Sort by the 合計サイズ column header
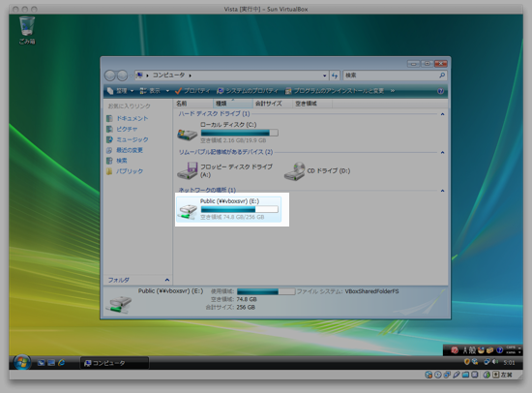Image resolution: width=532 pixels, height=393 pixels. [x=273, y=104]
